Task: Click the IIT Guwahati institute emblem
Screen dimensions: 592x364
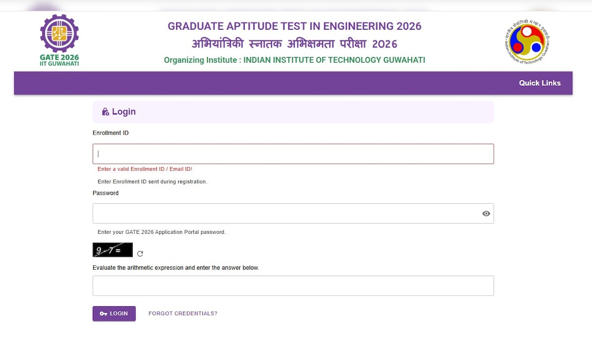Action: 527,42
